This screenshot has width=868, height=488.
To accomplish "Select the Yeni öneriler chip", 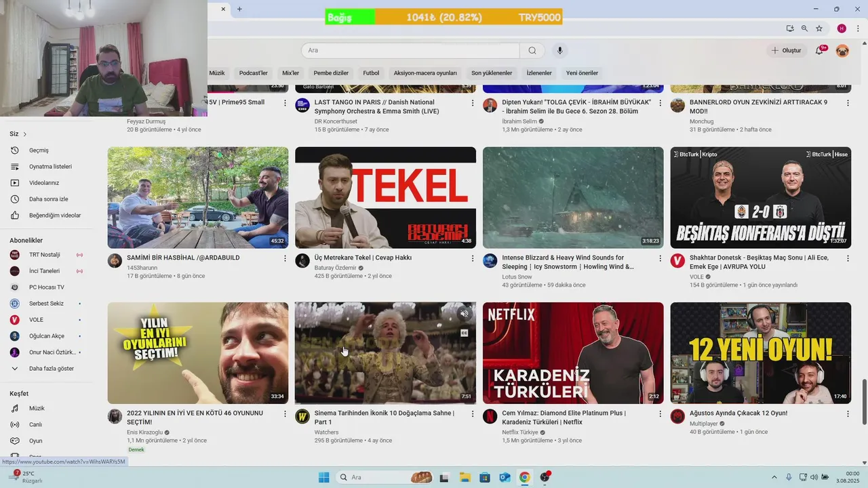I will point(582,73).
